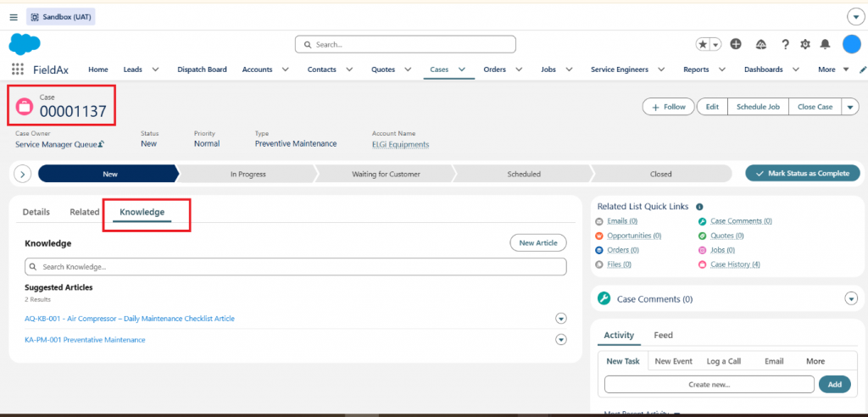
Task: Click the Salesforce cloud logo
Action: [x=25, y=44]
